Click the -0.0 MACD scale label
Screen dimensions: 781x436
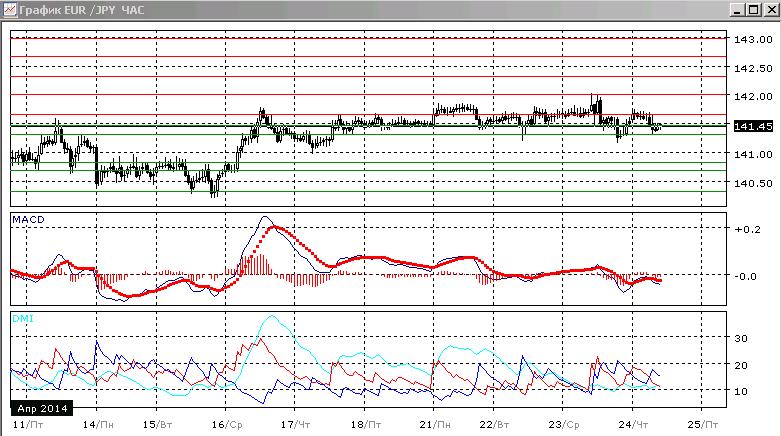746,276
